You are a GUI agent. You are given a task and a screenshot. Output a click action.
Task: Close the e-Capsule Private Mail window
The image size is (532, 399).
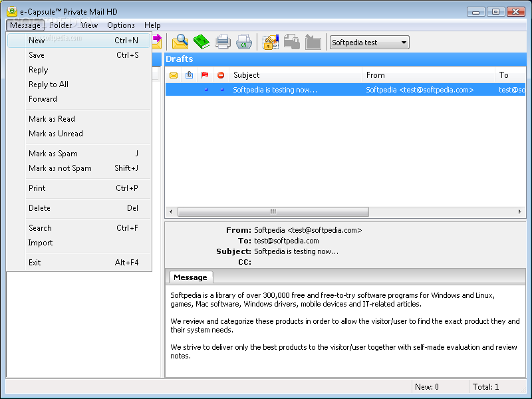click(516, 12)
